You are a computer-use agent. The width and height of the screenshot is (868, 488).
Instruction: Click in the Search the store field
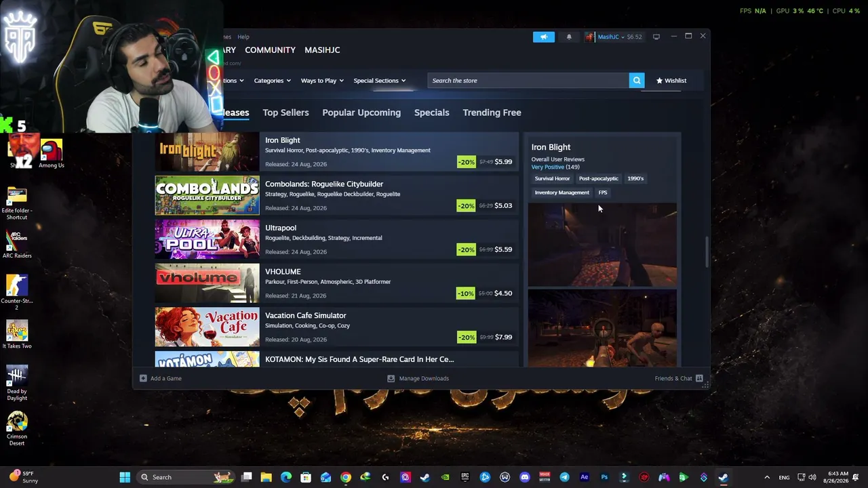click(x=529, y=81)
